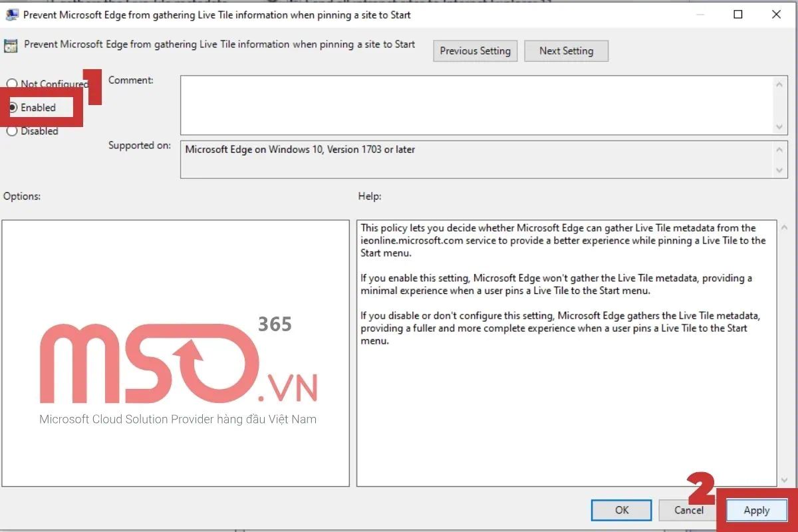The height and width of the screenshot is (532, 798).
Task: Go to Next Setting
Action: pos(566,51)
